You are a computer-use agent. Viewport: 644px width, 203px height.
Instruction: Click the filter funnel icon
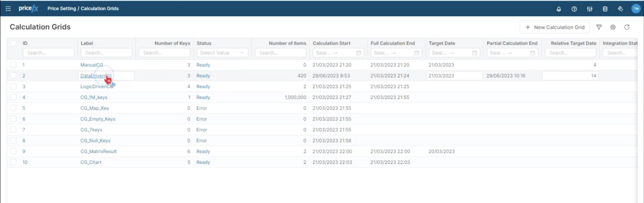[x=599, y=27]
